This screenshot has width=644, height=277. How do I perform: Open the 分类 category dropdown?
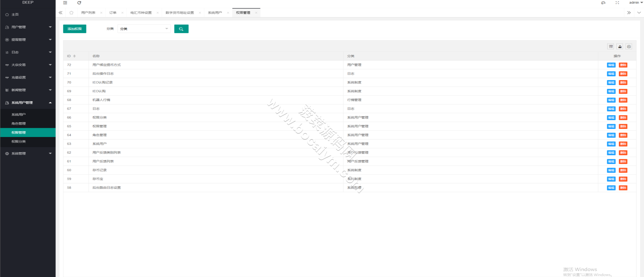click(144, 29)
